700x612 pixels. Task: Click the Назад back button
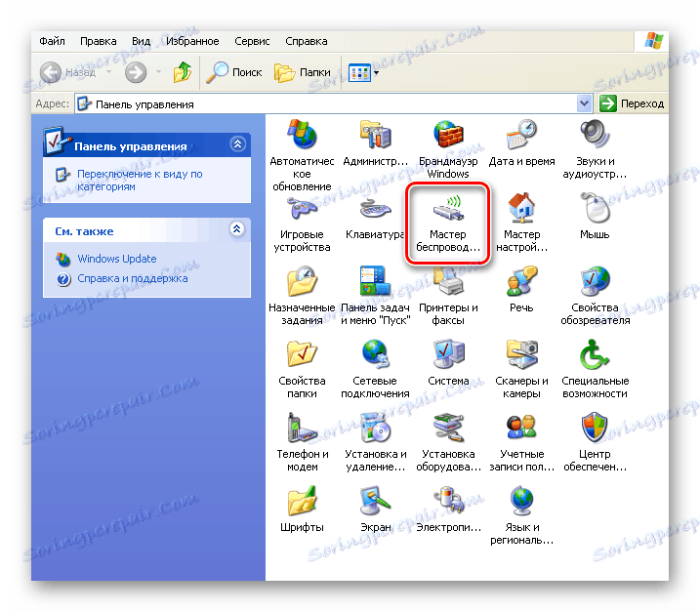68,72
